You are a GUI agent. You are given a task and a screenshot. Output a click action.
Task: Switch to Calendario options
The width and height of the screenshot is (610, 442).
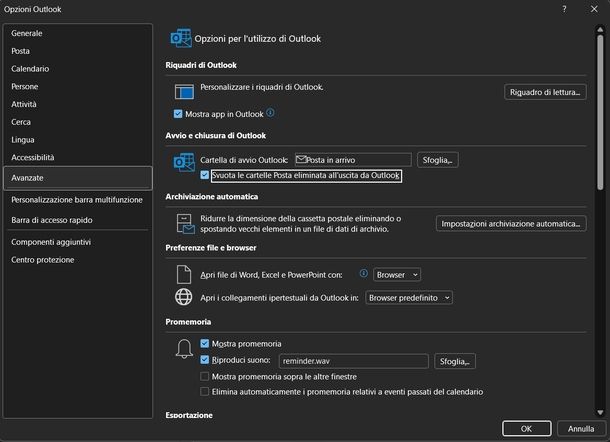click(77, 69)
